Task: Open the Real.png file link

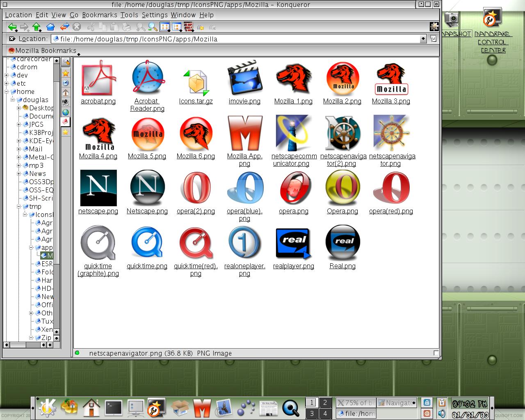Action: [x=342, y=266]
